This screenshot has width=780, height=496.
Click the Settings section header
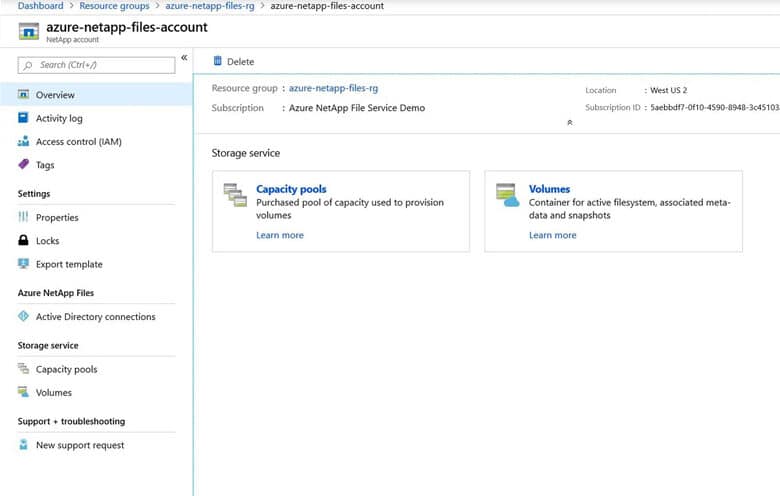(34, 194)
